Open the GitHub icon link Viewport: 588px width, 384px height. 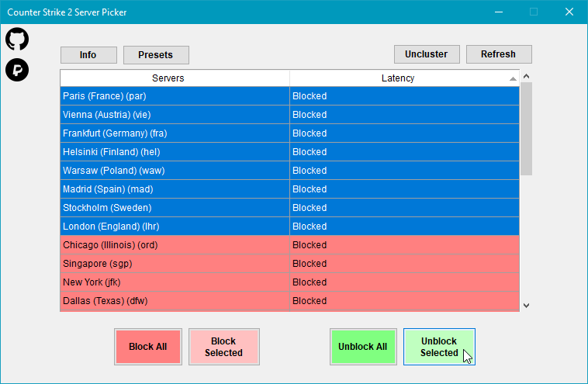[x=17, y=39]
